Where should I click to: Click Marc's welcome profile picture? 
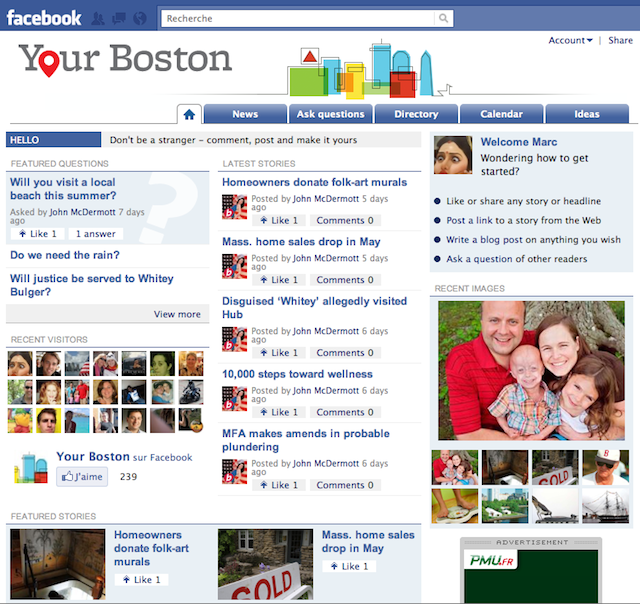[453, 155]
